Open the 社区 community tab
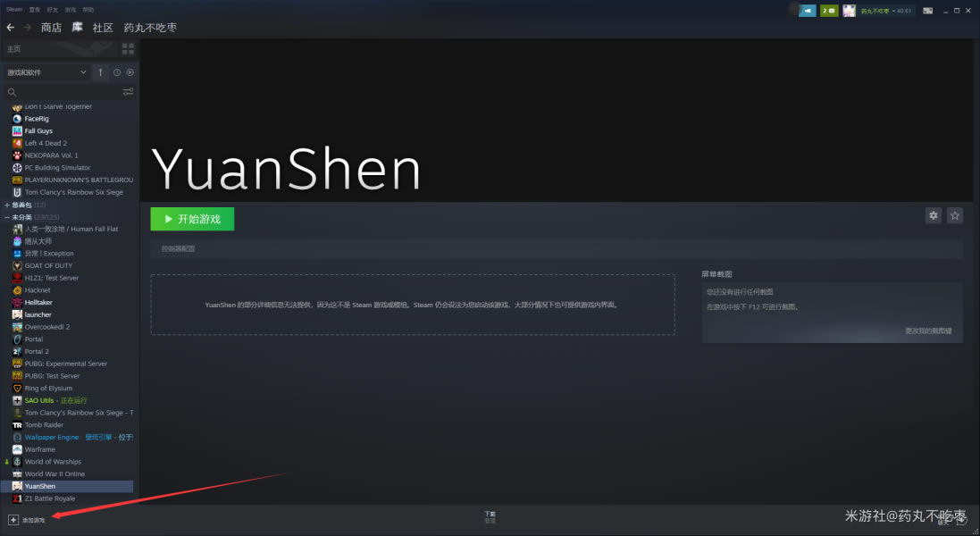This screenshot has height=536, width=980. pyautogui.click(x=103, y=28)
